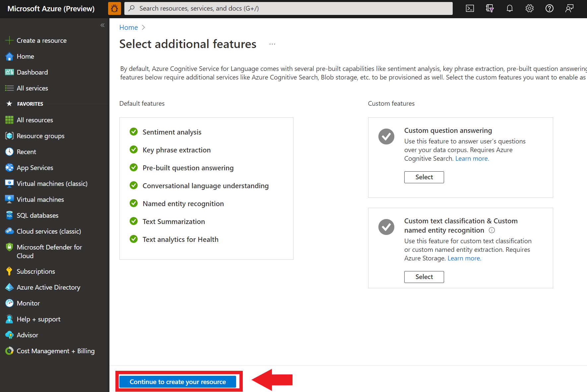The image size is (587, 392).
Task: Click the 'Custom features' heading text
Action: [x=391, y=103]
